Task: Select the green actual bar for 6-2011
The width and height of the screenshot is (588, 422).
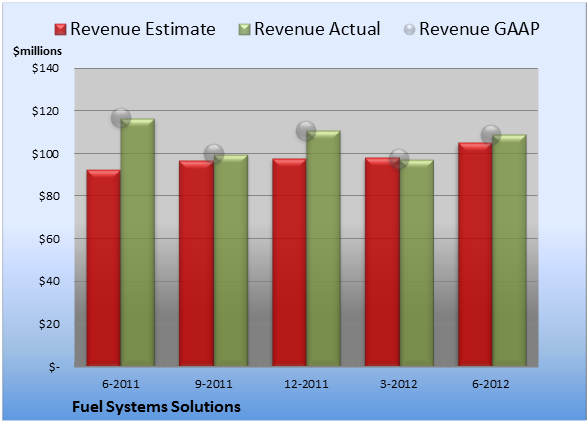Action: coord(138,242)
